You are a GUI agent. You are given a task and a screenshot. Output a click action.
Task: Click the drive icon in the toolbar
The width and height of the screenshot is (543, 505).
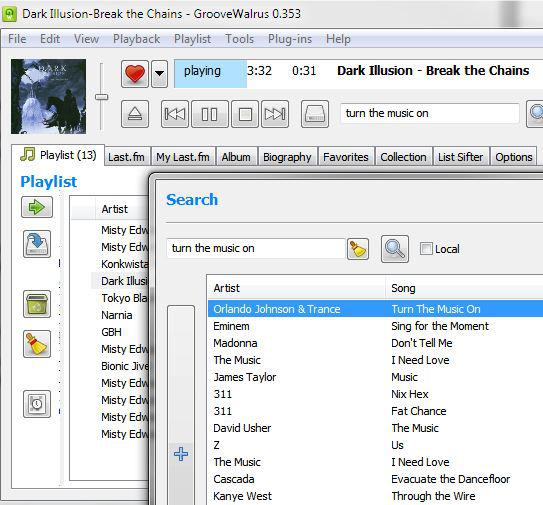coord(315,114)
